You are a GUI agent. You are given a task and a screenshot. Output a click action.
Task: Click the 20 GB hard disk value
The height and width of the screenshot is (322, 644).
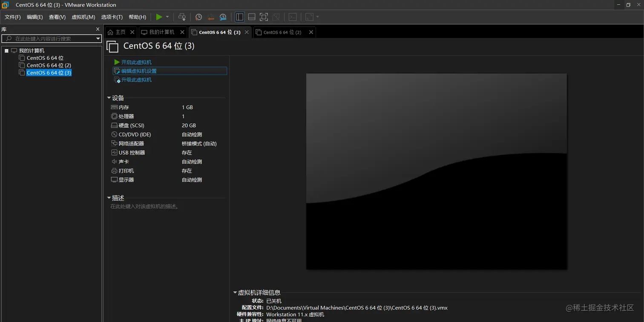point(189,125)
